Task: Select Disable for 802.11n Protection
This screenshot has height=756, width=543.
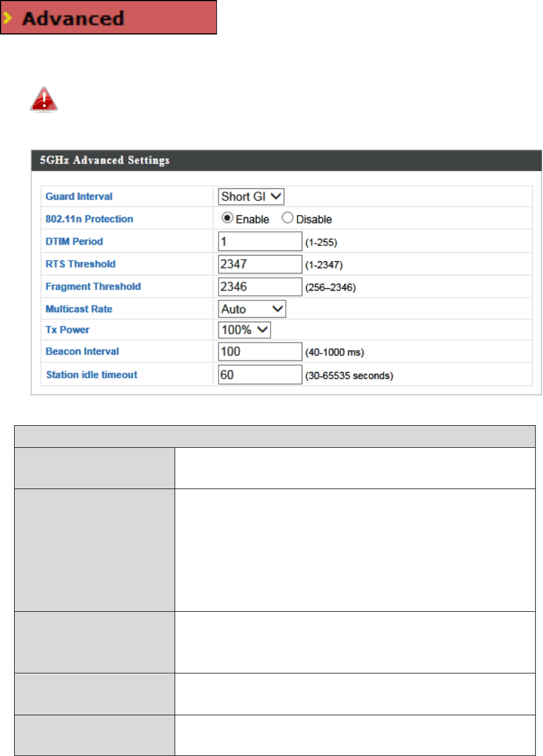Action: (288, 218)
